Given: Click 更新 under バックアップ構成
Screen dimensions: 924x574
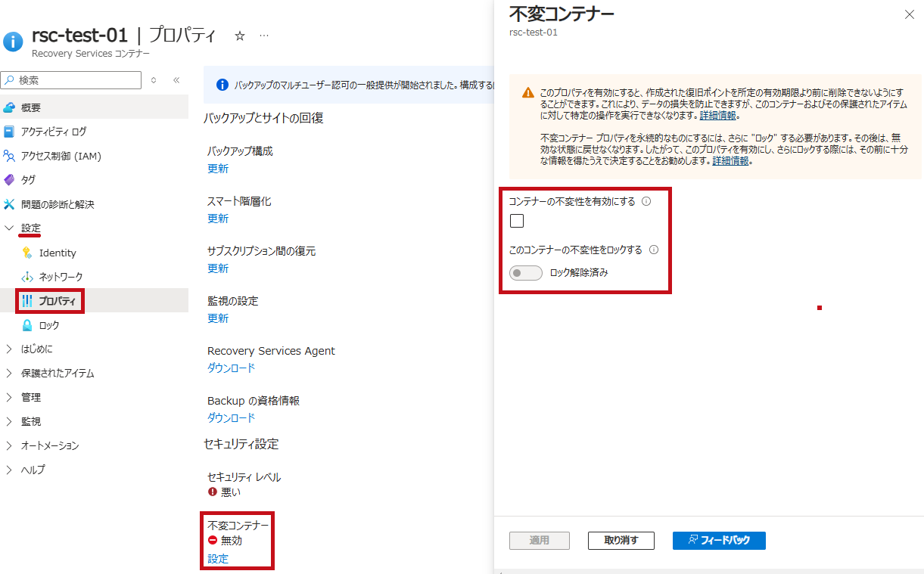Looking at the screenshot, I should [x=218, y=169].
